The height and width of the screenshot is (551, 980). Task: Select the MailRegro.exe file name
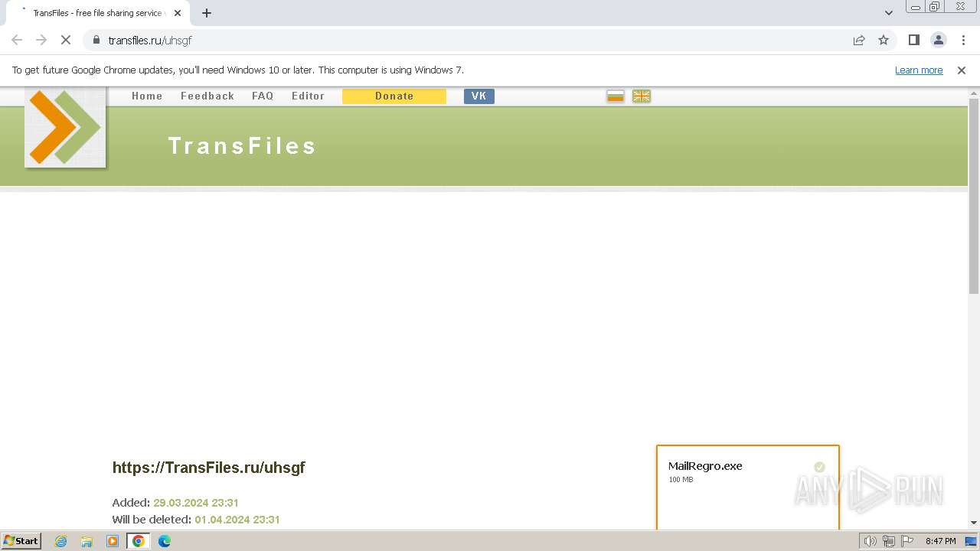point(705,466)
